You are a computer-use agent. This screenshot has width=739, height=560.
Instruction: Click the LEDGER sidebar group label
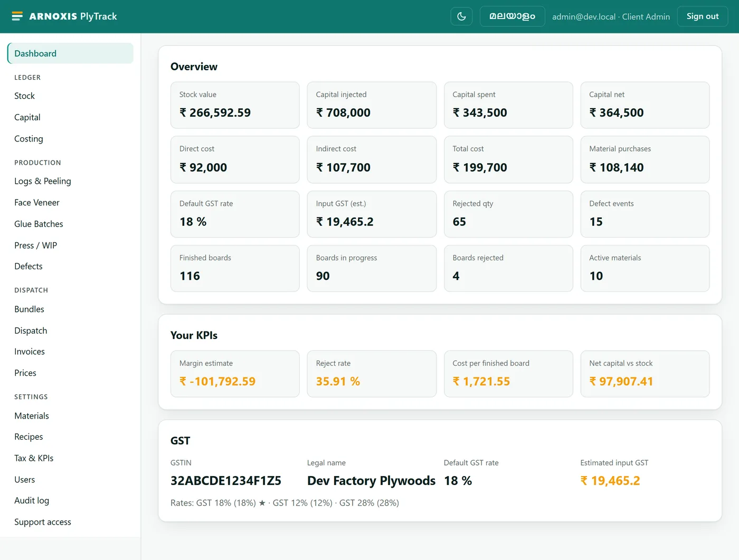(27, 78)
